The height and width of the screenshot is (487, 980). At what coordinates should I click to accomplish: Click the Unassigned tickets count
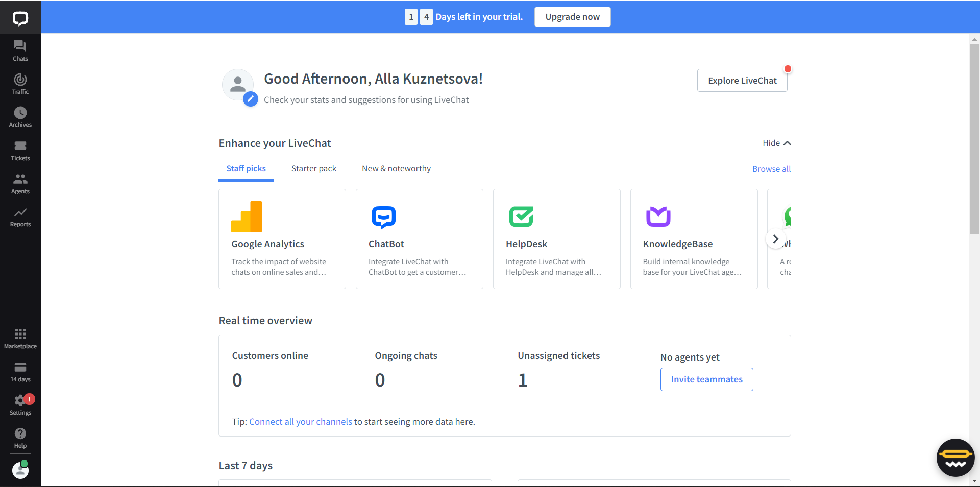523,380
